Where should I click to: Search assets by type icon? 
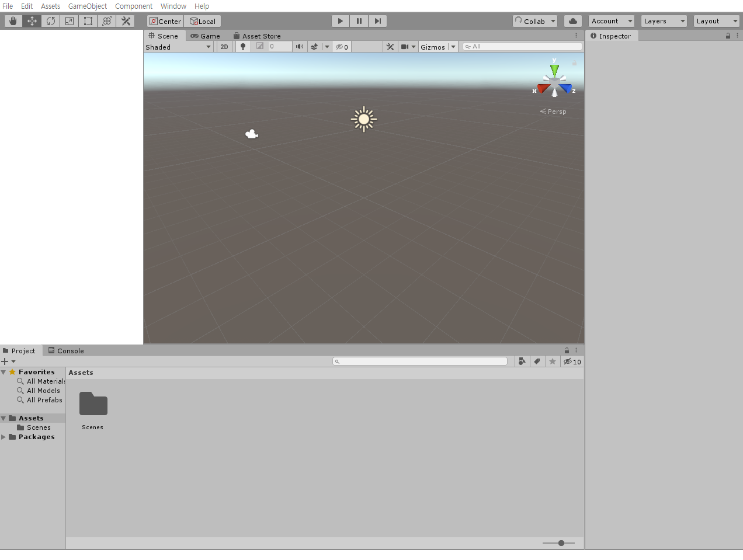click(x=522, y=361)
